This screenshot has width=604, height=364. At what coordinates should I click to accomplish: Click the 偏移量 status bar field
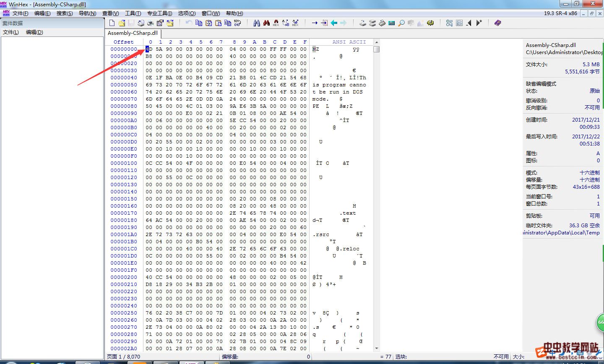click(266, 357)
